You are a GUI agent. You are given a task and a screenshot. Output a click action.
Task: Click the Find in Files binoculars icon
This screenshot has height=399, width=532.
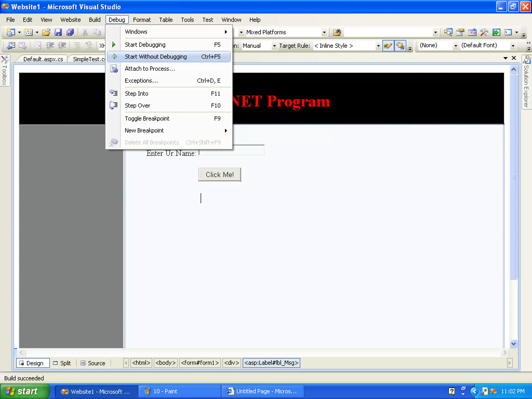[x=337, y=32]
